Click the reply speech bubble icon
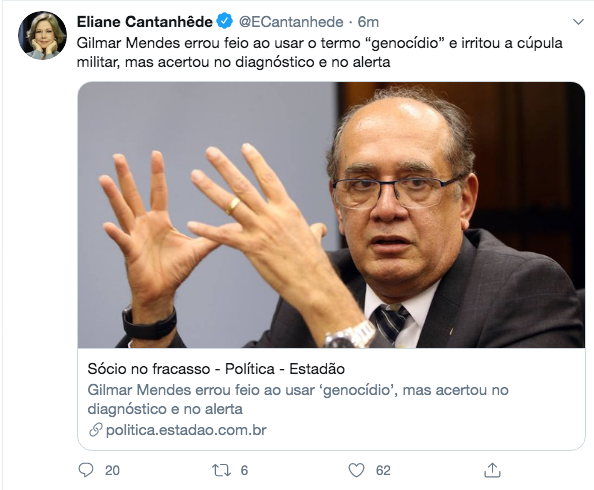594x490 pixels. [86, 470]
